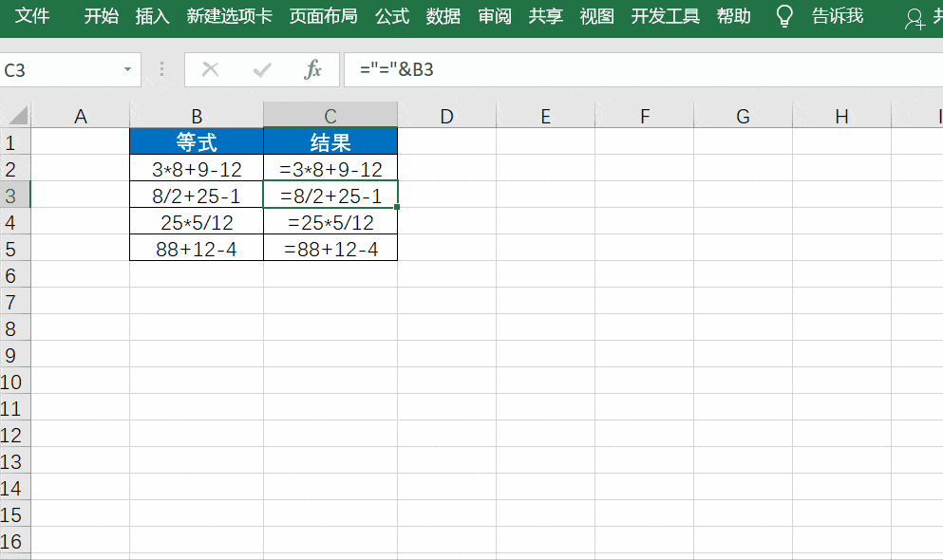The width and height of the screenshot is (943, 560).
Task: Click the Enter checkmark in formula bar
Action: coord(259,69)
